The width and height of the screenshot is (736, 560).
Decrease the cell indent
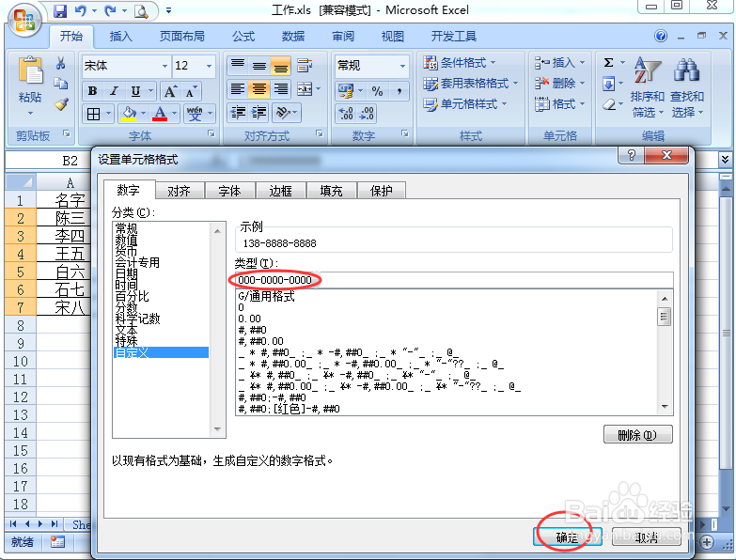[x=239, y=113]
